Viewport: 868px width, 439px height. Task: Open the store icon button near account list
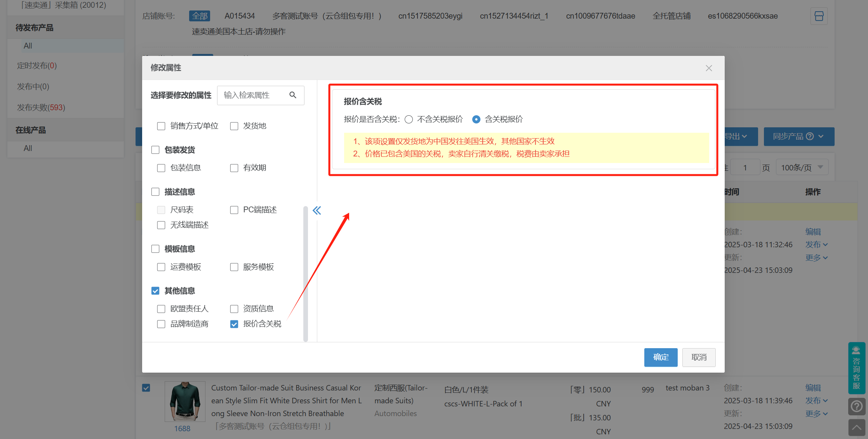(819, 16)
